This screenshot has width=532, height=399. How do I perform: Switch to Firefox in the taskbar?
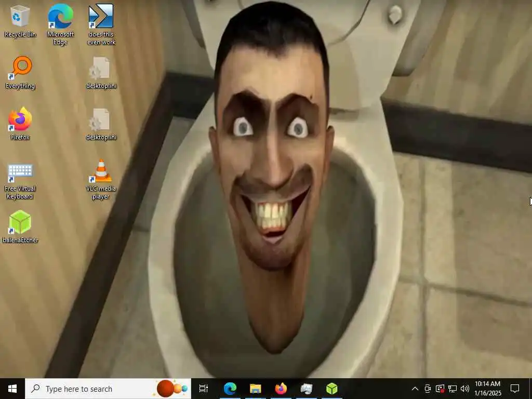[x=281, y=389]
